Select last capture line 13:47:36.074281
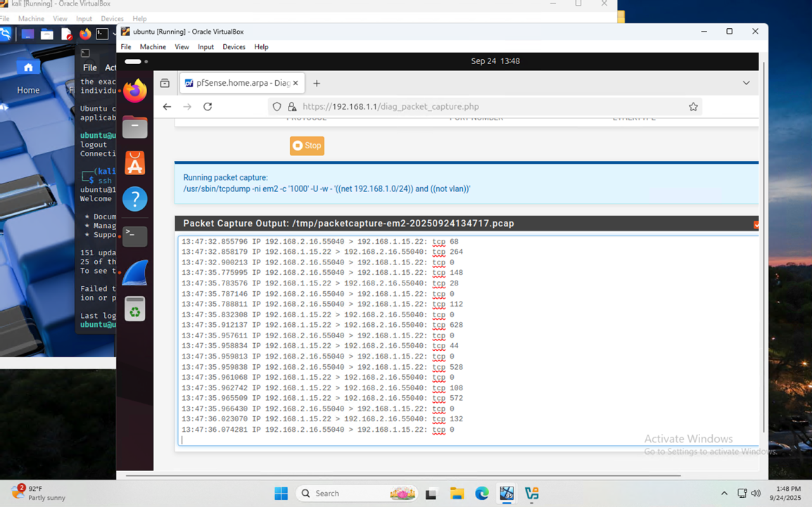Image resolution: width=812 pixels, height=507 pixels. tap(318, 430)
